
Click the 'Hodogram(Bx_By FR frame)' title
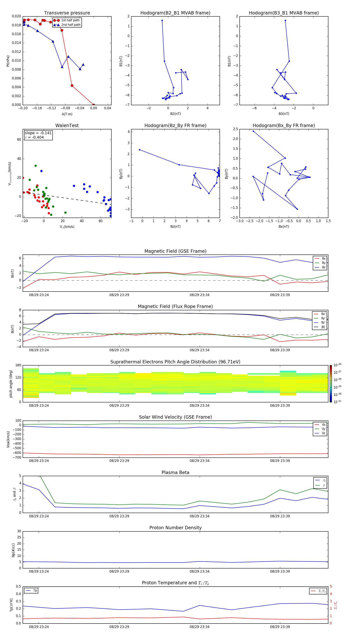[x=284, y=125]
